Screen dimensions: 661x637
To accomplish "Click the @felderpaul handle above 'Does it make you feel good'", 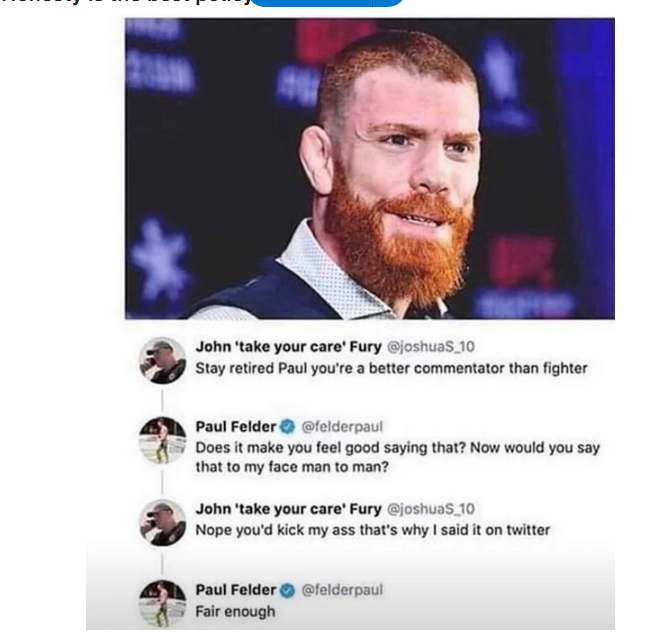I will 342,427.
